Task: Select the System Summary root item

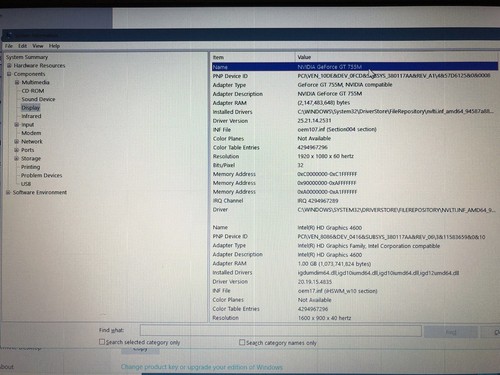Action: pos(27,57)
